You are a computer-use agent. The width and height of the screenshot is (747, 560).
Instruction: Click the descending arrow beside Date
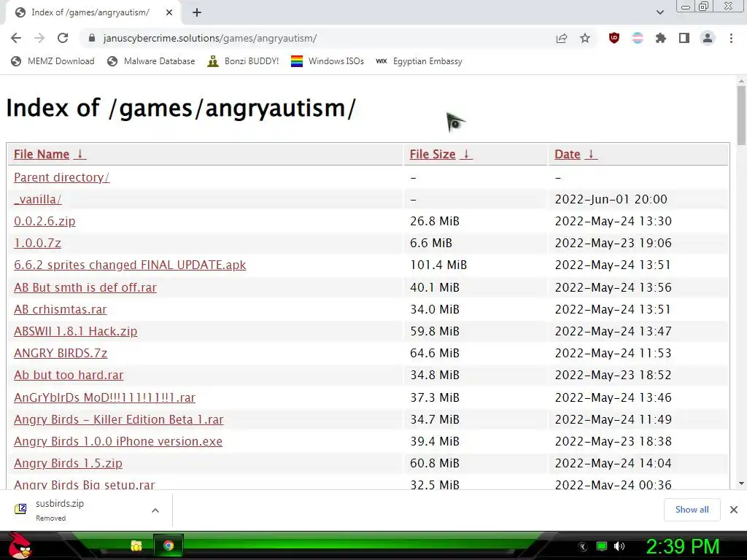coord(591,155)
